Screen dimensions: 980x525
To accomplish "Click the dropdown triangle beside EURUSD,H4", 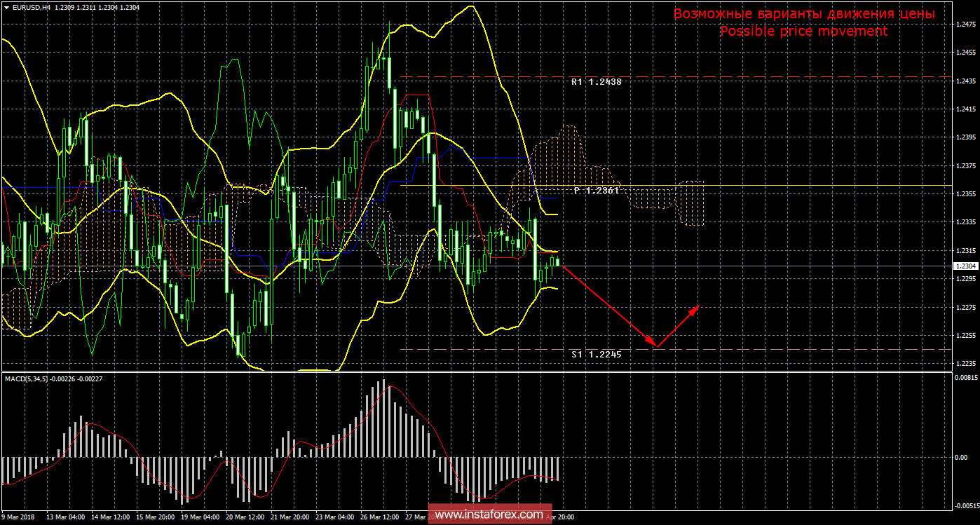I will coord(6,6).
